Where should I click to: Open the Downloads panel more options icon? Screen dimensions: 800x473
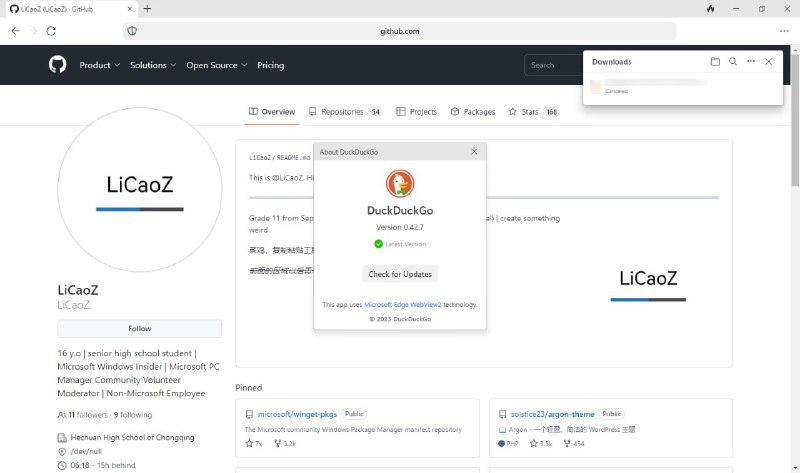751,62
